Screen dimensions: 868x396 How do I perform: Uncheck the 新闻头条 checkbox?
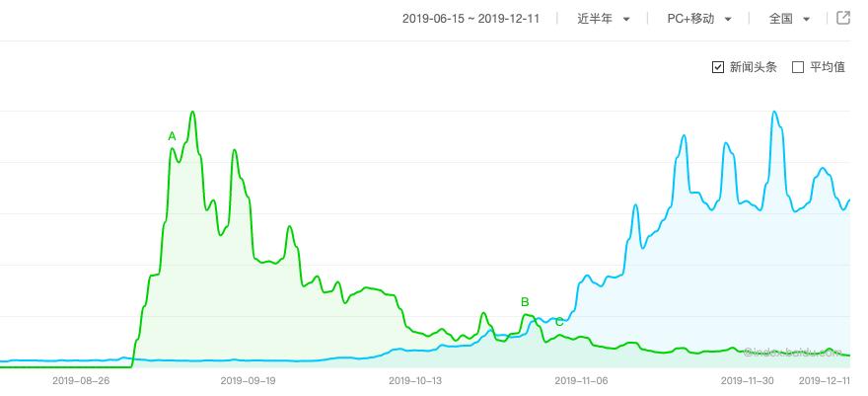[x=718, y=67]
